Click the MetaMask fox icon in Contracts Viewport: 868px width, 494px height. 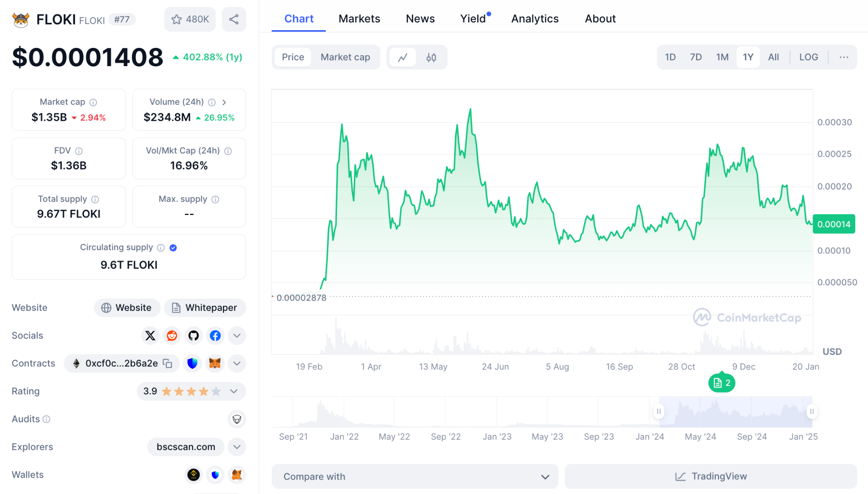[215, 363]
